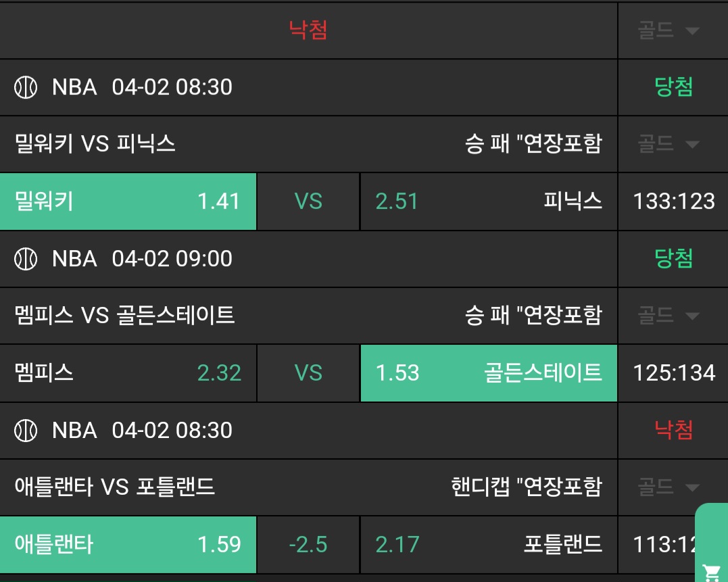The image size is (728, 582).
Task: Click the 125:134 final score
Action: click(x=673, y=373)
